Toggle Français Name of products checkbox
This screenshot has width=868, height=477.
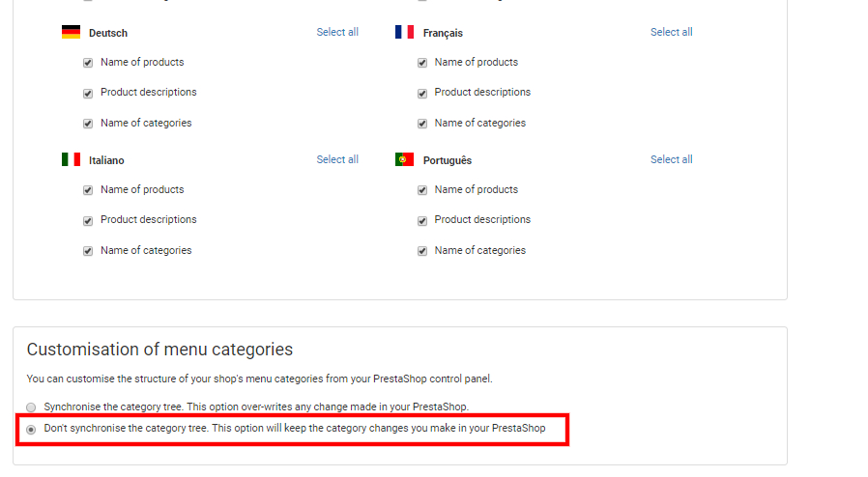click(x=422, y=63)
